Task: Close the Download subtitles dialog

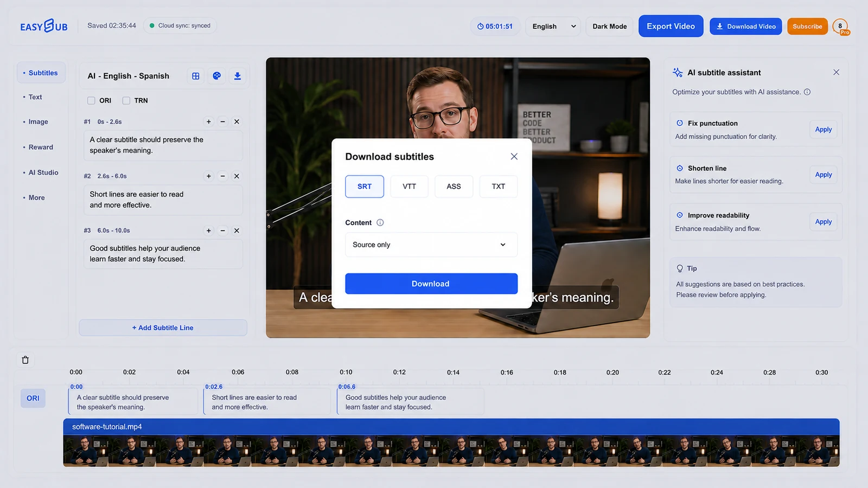Action: pos(514,156)
